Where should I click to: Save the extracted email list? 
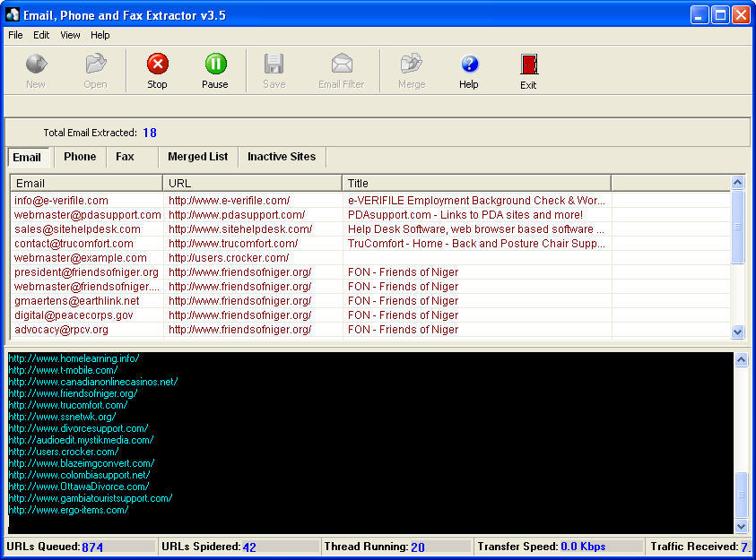point(274,70)
